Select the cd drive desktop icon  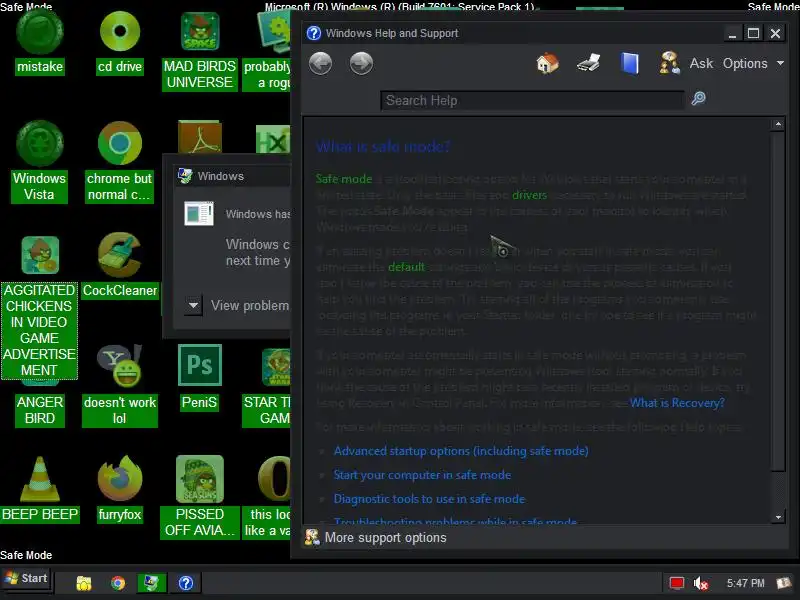coord(120,43)
